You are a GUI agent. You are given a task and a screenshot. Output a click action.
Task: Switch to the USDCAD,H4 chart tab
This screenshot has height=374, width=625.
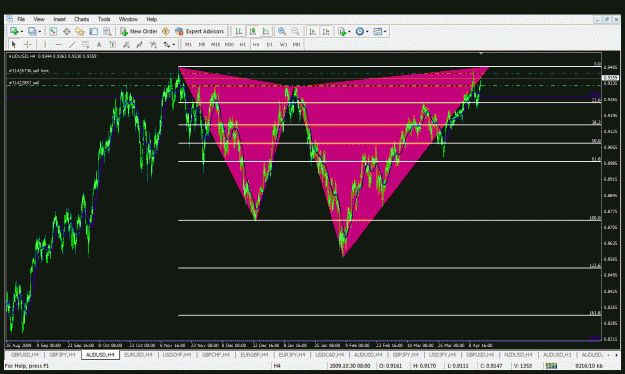(x=330, y=354)
